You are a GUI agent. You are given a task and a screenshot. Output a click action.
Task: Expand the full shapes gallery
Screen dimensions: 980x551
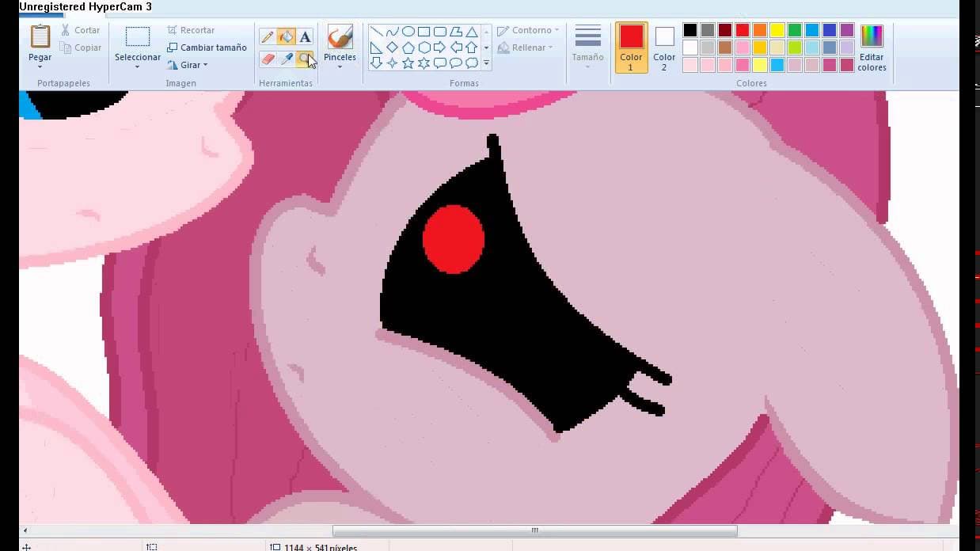coord(486,63)
